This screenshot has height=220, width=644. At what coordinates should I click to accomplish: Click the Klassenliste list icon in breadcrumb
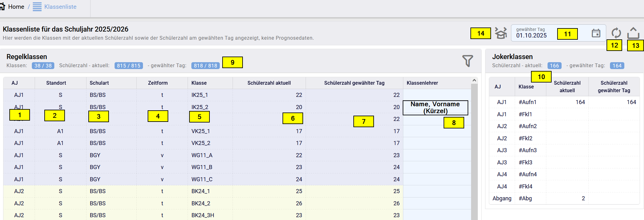(x=37, y=7)
